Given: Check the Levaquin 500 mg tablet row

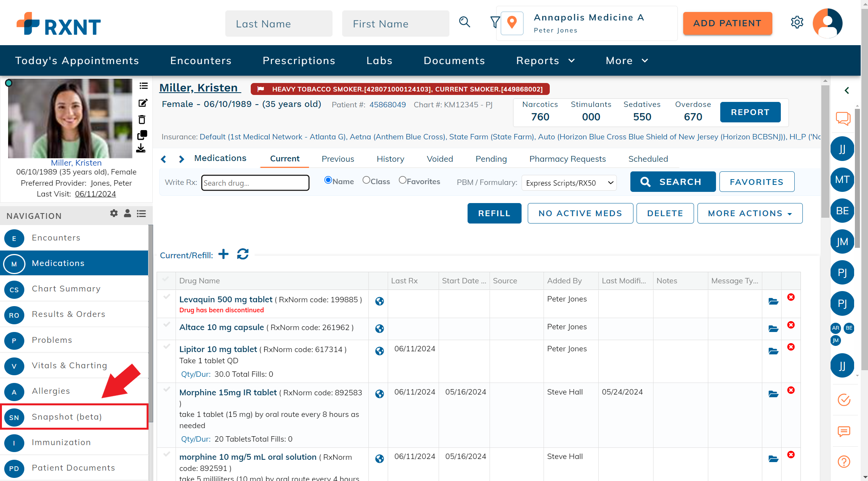Looking at the screenshot, I should point(167,296).
